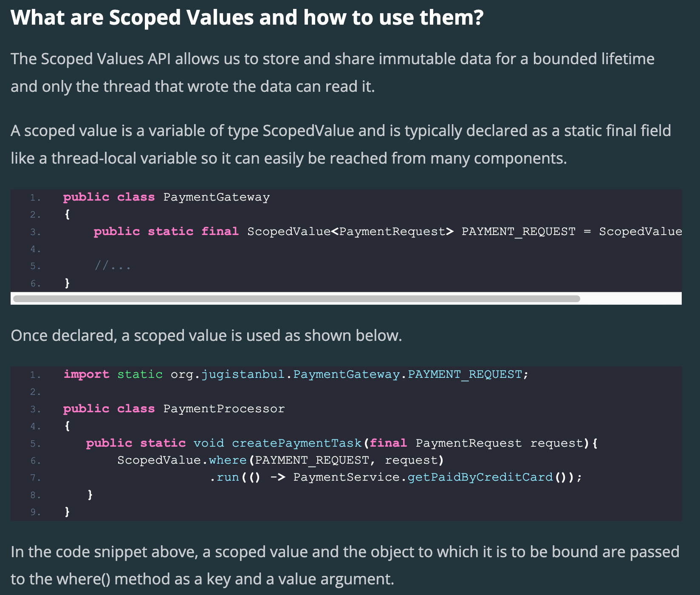The image size is (700, 595).
Task: Click the PAYMENT_REQUEST constant in line 3
Action: tap(518, 232)
